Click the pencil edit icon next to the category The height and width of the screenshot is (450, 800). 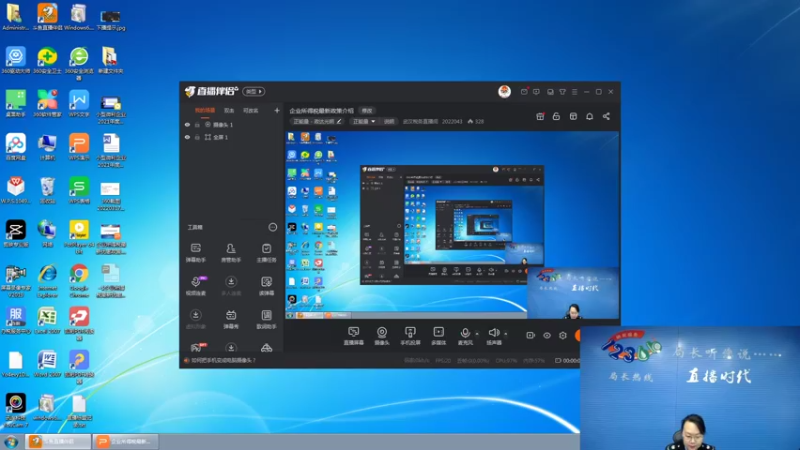click(x=339, y=121)
